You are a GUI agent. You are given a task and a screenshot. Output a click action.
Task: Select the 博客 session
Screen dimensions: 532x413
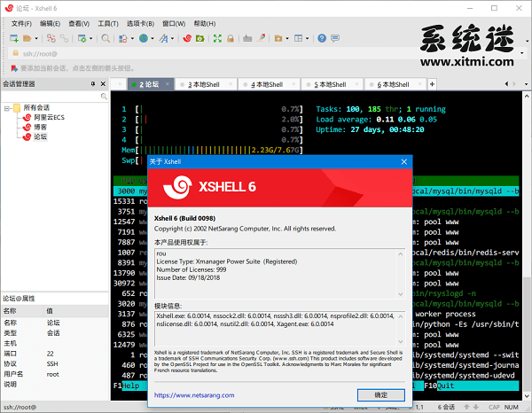(41, 127)
